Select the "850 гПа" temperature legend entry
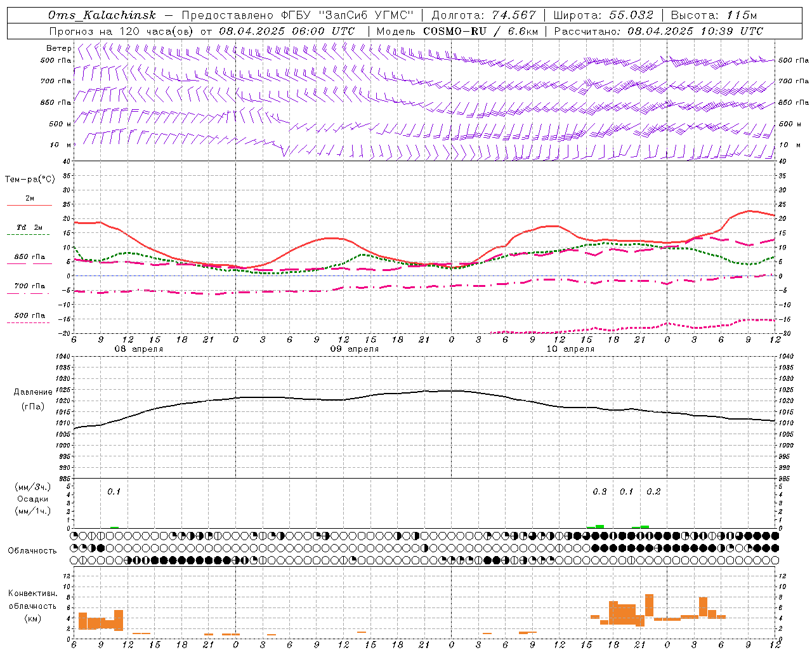This screenshot has width=812, height=650. click(x=29, y=257)
